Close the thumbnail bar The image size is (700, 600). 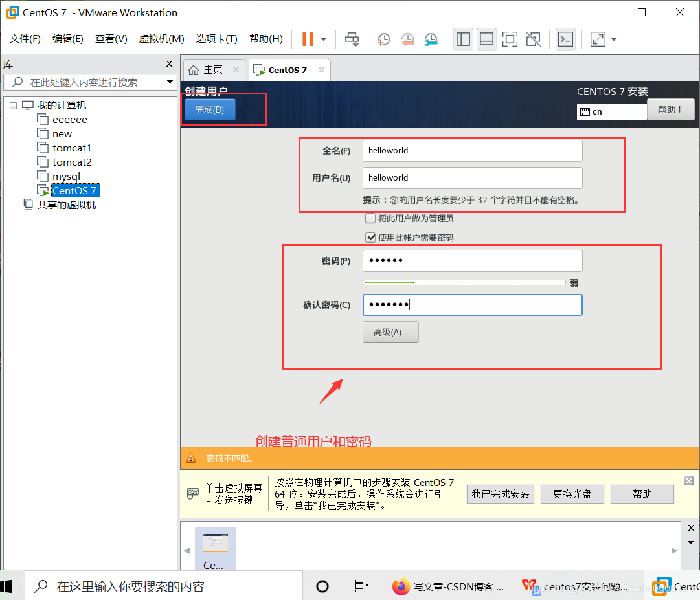691,528
